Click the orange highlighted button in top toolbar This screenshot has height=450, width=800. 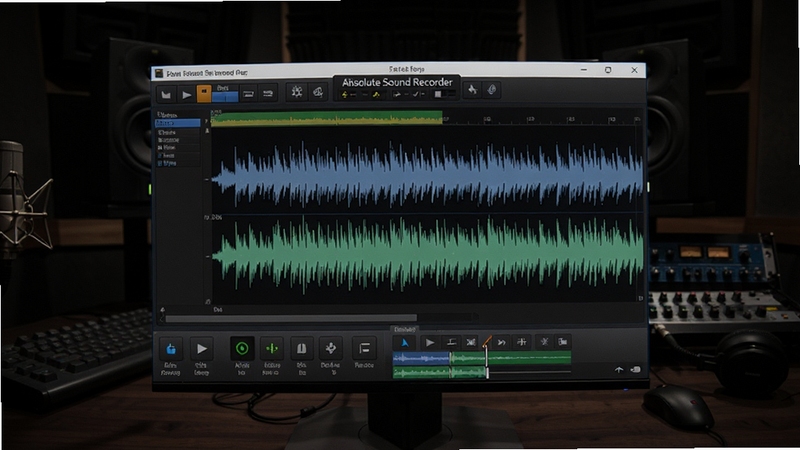click(204, 93)
